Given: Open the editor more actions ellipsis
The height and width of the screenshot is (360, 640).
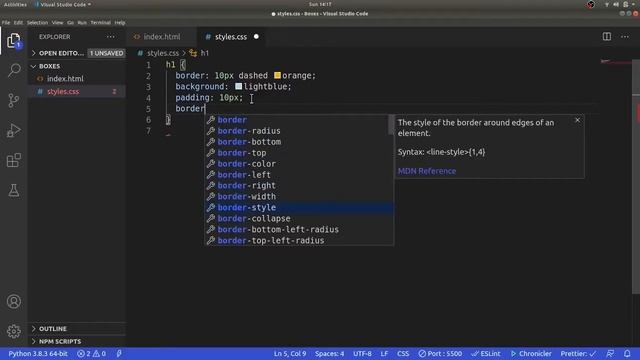Looking at the screenshot, I should click(x=625, y=37).
